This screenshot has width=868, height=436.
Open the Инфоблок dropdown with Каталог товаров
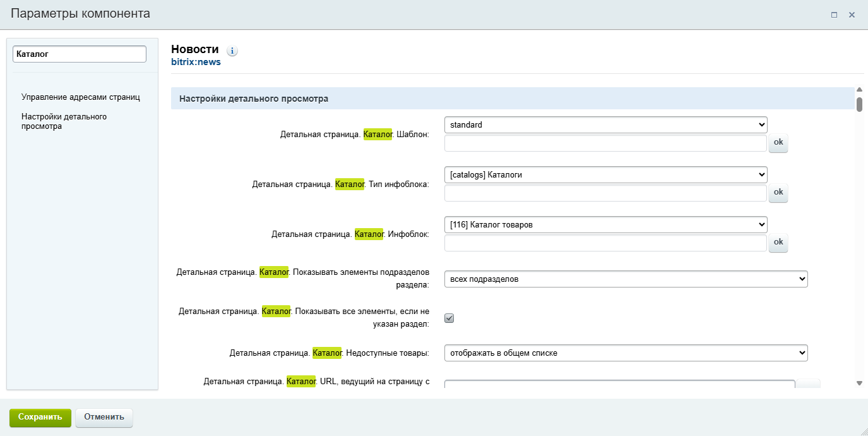(x=605, y=224)
